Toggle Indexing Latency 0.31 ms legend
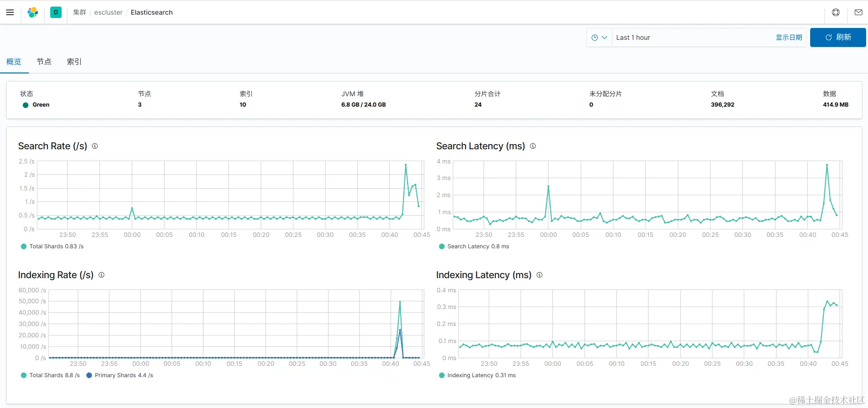Viewport: 868px width, 408px height. 477,375
